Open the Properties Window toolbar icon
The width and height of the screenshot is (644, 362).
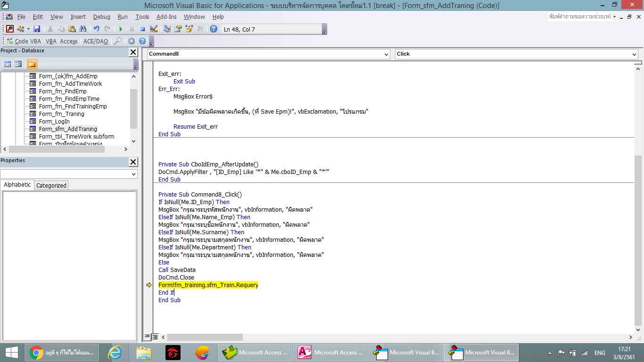(x=178, y=29)
